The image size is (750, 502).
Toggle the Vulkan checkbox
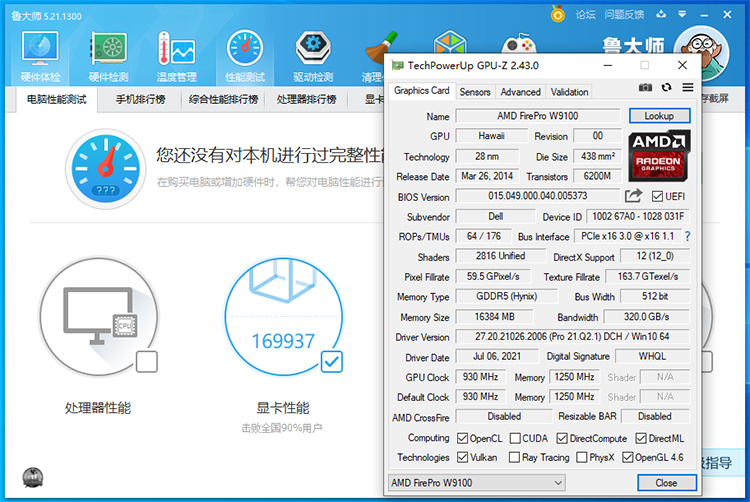[462, 457]
